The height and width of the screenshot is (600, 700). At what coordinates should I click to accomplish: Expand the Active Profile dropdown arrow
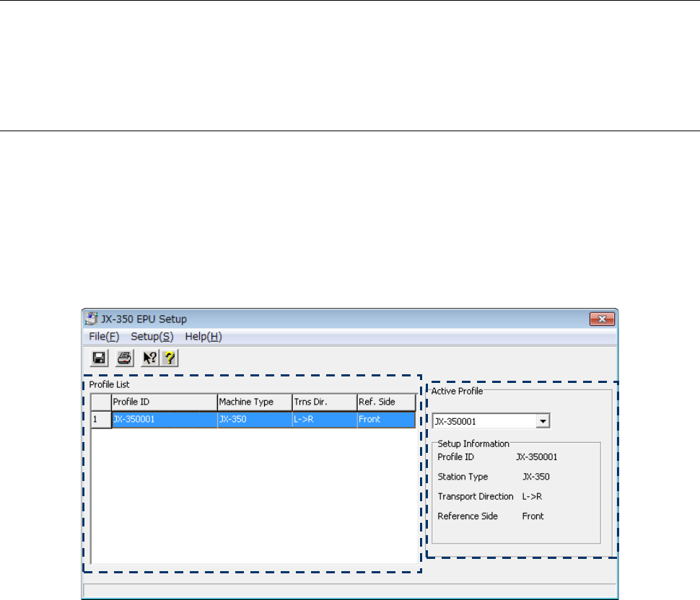543,421
